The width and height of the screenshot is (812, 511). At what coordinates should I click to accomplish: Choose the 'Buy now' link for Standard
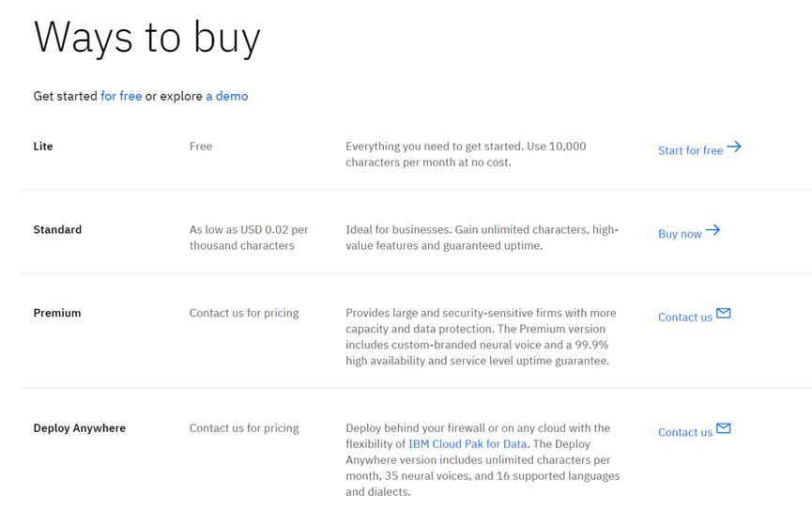680,234
